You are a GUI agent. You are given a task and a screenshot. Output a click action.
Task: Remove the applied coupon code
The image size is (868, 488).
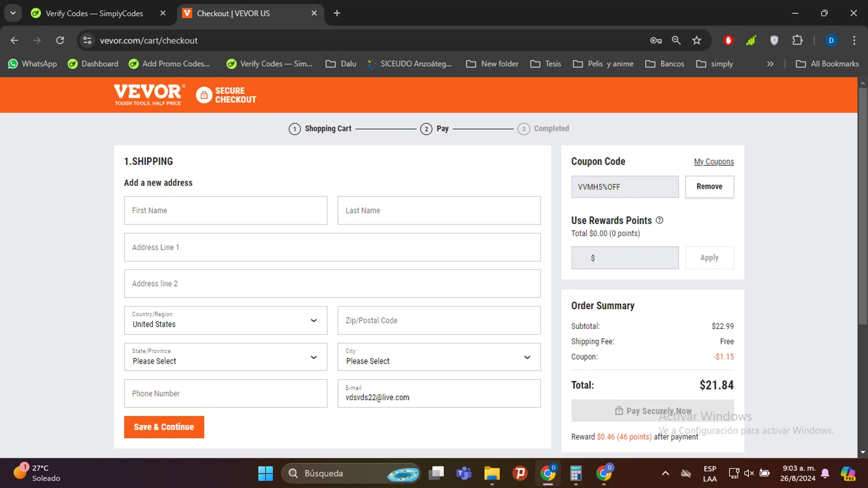(709, 187)
